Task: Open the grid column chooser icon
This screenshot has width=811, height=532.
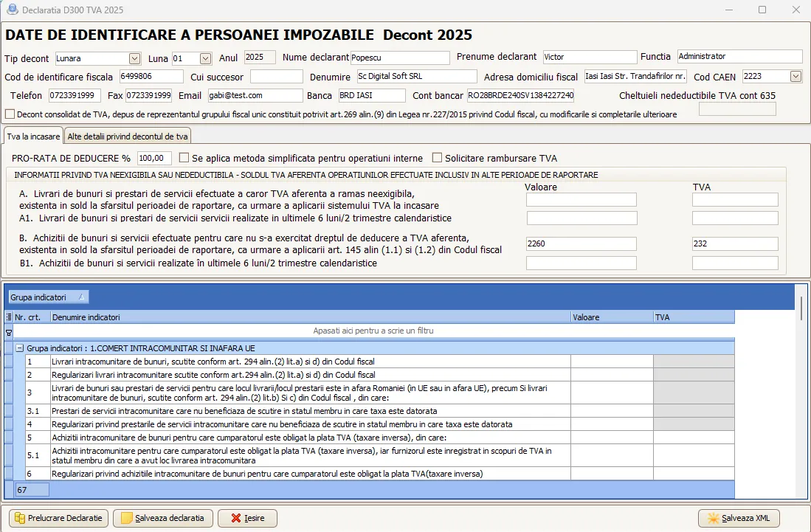Action: click(x=8, y=317)
